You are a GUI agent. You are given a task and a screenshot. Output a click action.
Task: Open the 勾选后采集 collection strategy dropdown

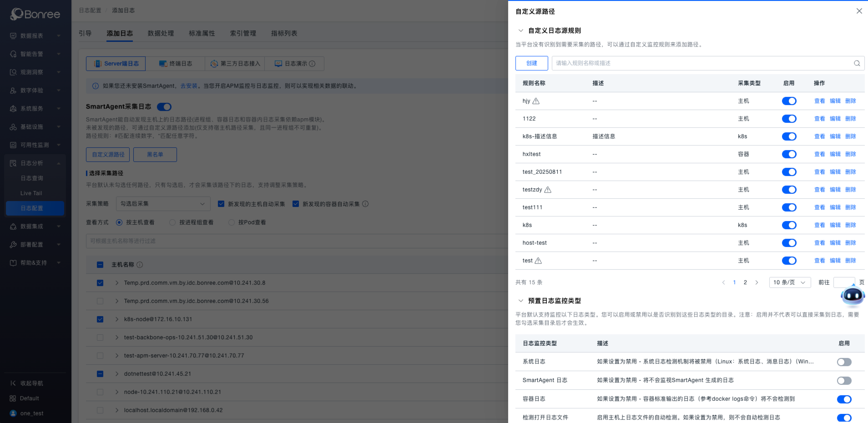tap(163, 204)
